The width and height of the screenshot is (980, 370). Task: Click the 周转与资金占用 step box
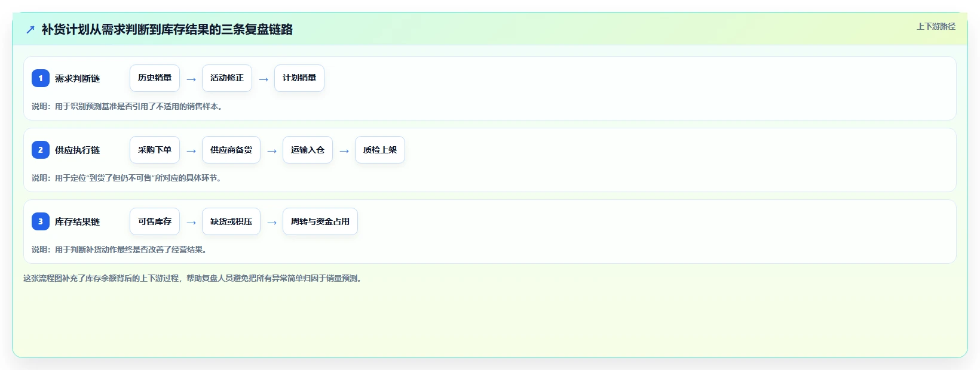pos(320,221)
